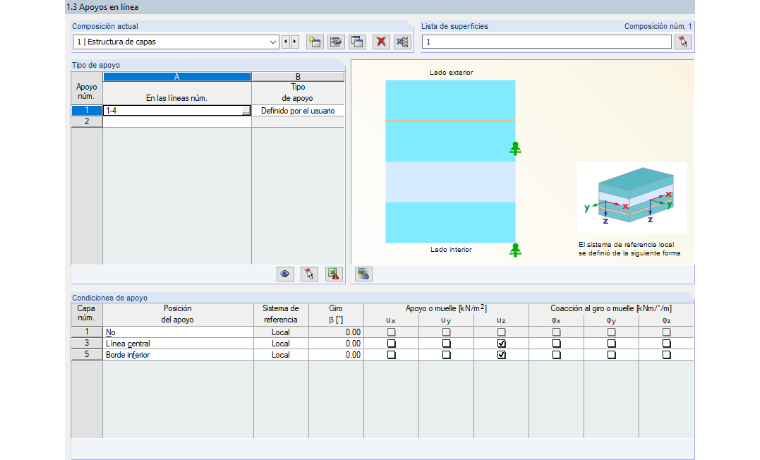Click Local reference system for layer 5
Image resolution: width=760 pixels, height=460 pixels.
click(281, 355)
